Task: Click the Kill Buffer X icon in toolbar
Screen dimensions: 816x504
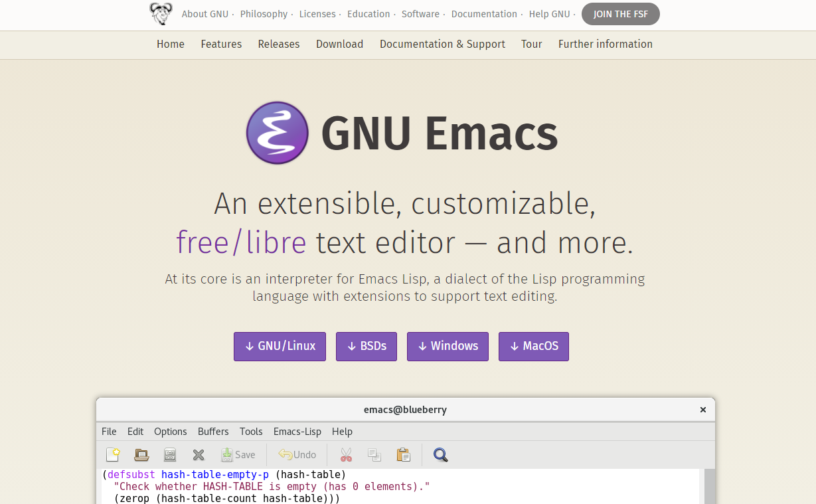Action: (x=198, y=455)
